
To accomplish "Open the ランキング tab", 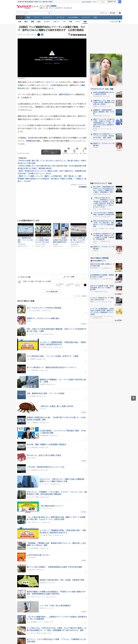I will [x=86, y=17].
